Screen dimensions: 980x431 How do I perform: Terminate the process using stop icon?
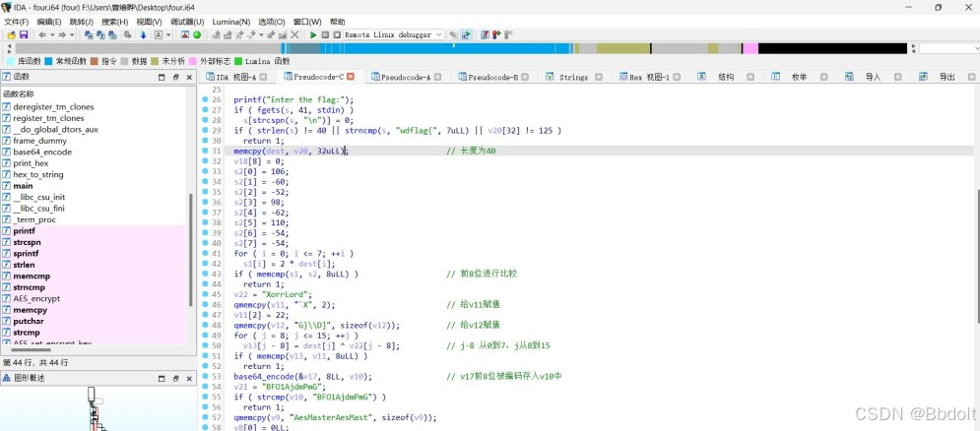point(337,35)
